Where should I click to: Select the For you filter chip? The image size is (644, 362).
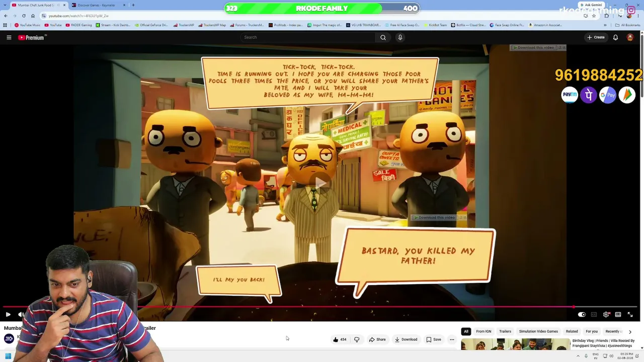point(592,331)
